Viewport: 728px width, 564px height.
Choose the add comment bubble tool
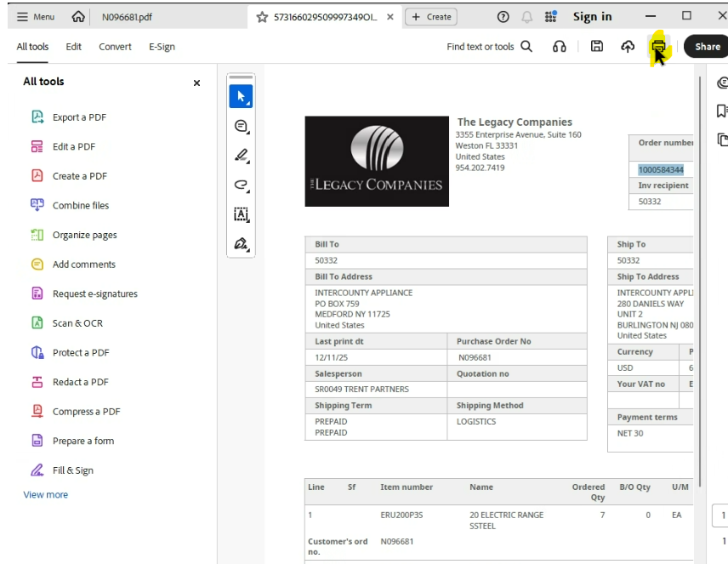pos(241,127)
